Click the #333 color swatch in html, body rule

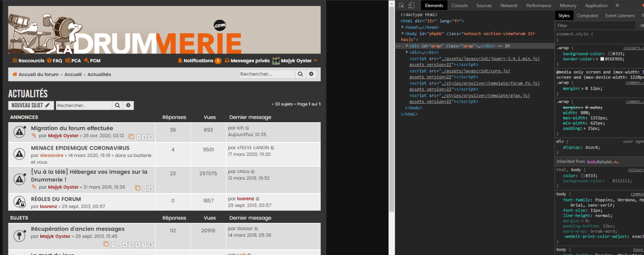[x=583, y=176]
